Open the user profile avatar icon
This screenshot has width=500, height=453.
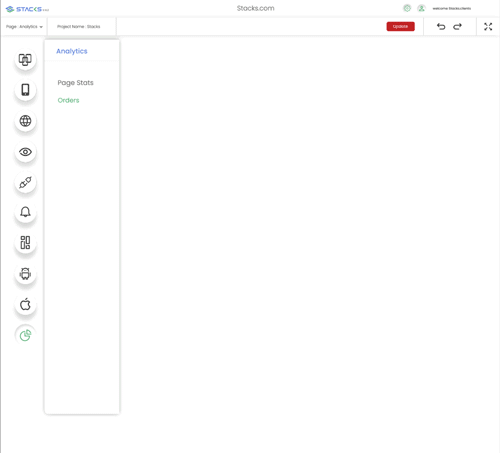click(x=421, y=8)
